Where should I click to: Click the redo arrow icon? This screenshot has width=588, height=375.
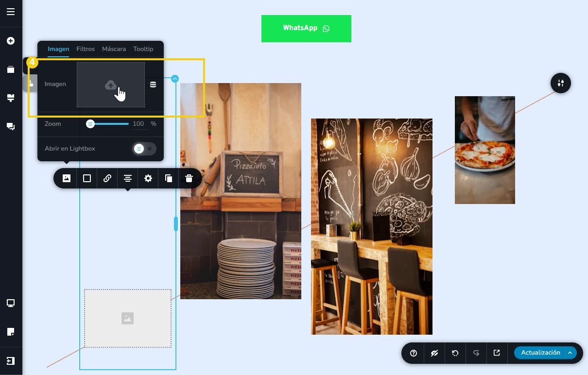476,353
